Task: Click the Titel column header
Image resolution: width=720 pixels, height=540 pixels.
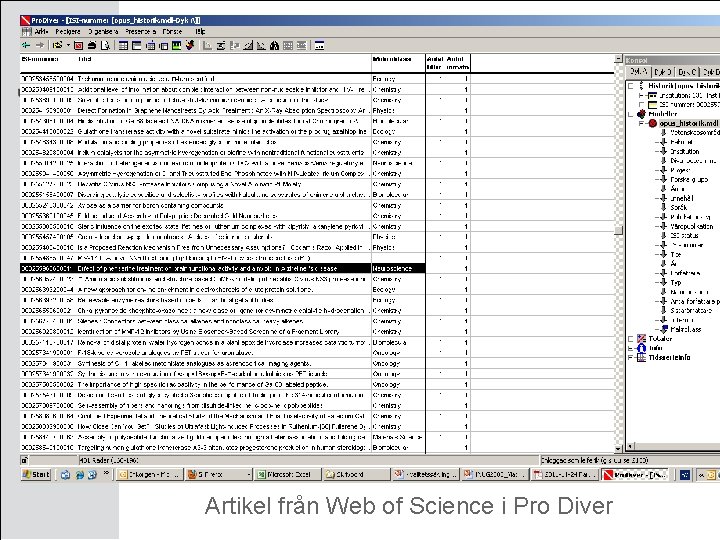Action: pyautogui.click(x=84, y=59)
